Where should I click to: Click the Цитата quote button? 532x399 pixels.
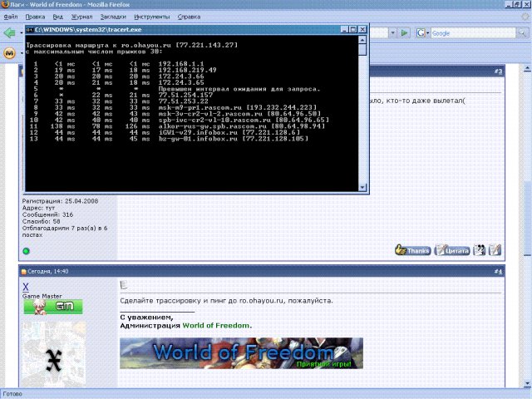tap(452, 250)
